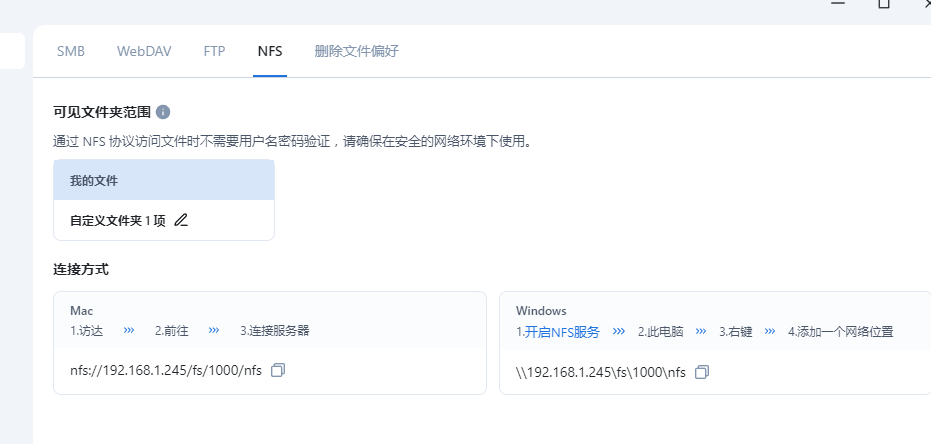Click the \\192.168.1.245\fs\1000\nfs path text
The image size is (931, 444).
click(601, 372)
